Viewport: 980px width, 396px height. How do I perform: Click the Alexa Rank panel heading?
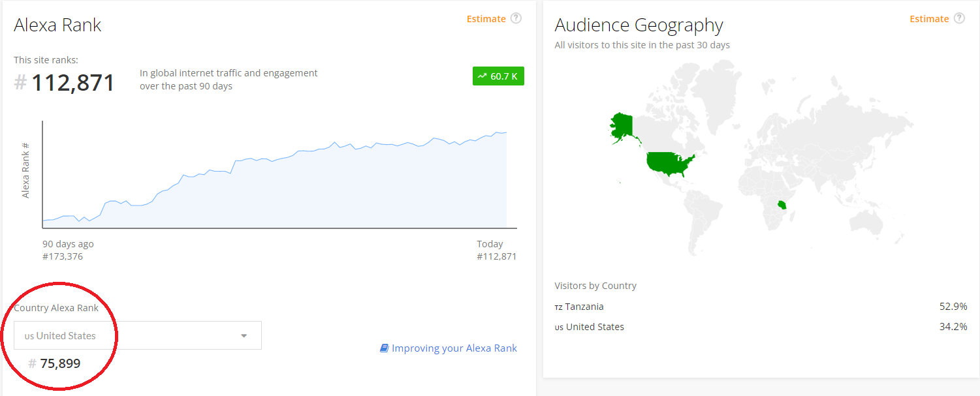(x=57, y=25)
